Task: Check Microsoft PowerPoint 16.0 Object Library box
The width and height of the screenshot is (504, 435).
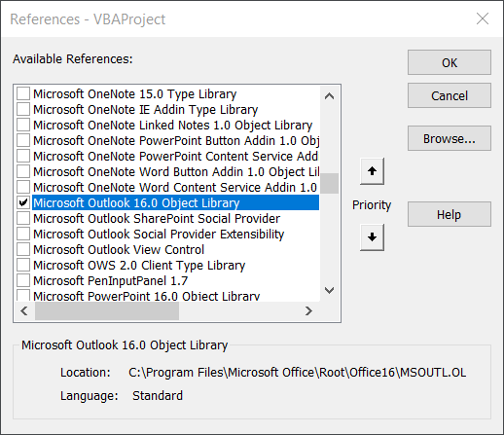Action: point(23,296)
